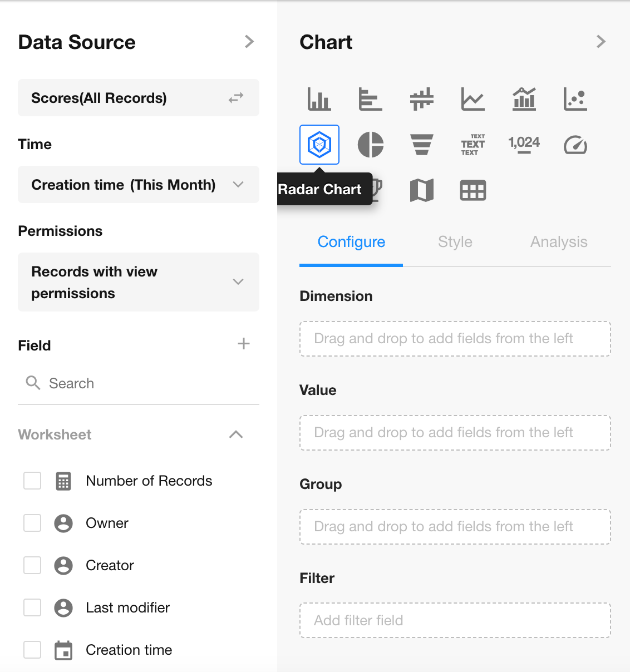Select the pie chart icon
Screen dimensions: 630x672
coord(370,145)
